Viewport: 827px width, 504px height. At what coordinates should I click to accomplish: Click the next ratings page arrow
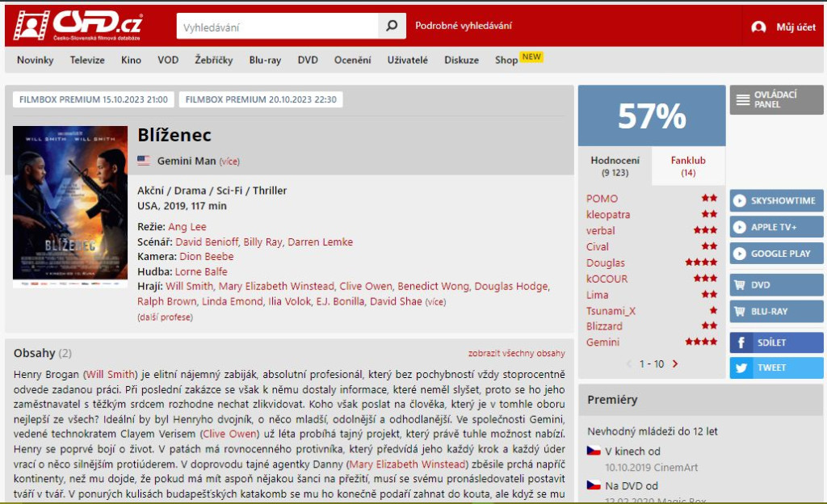coord(675,363)
